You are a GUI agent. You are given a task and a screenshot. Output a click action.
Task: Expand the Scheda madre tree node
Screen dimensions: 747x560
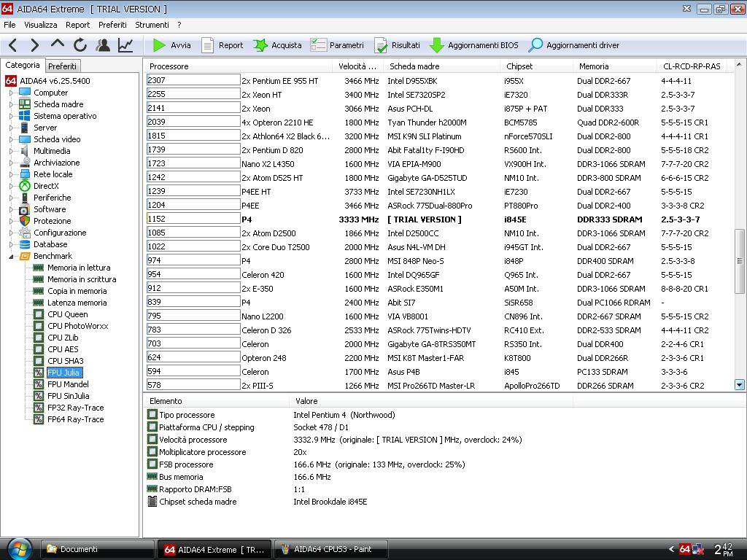(11, 104)
